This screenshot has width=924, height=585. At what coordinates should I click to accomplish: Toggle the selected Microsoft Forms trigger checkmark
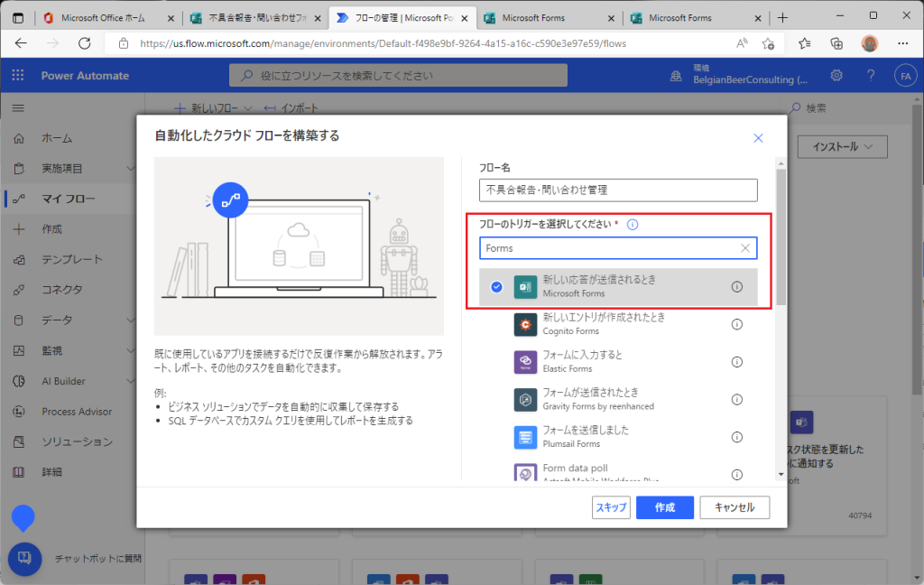(x=497, y=287)
